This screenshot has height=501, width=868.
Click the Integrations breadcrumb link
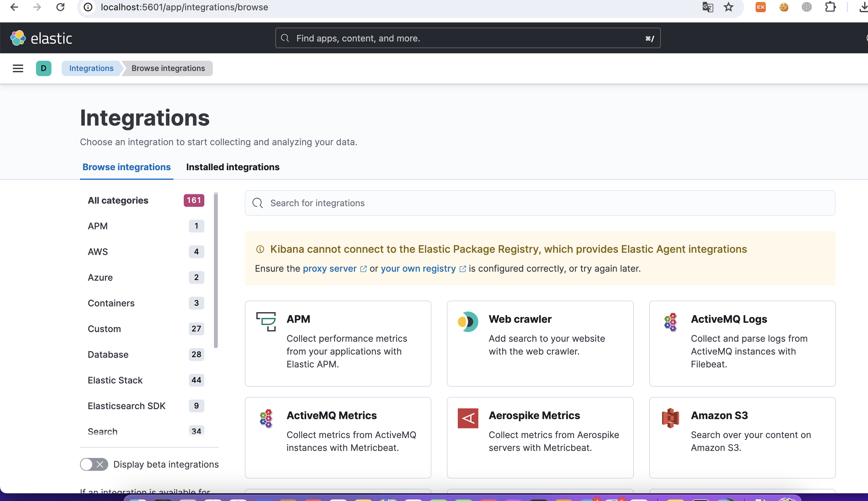(91, 68)
